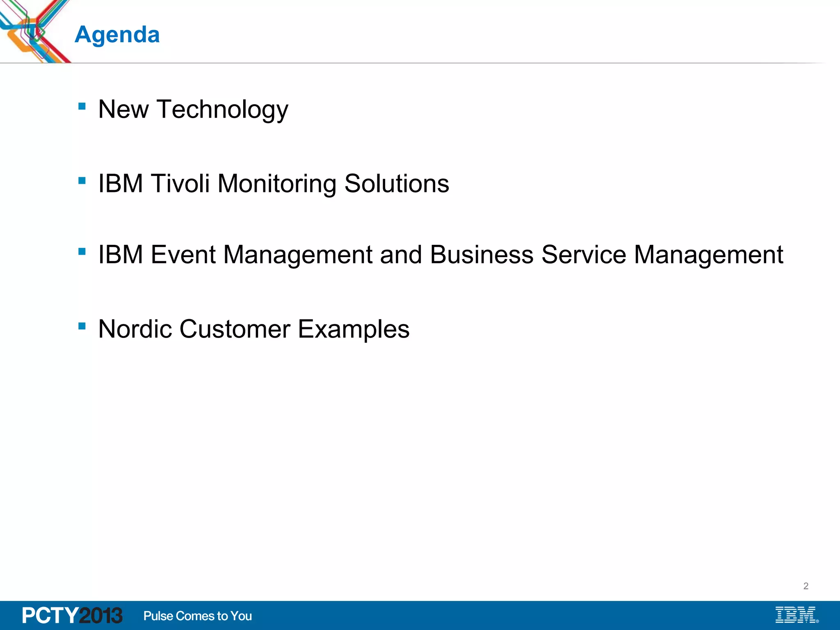The width and height of the screenshot is (840, 630).
Task: Click the Pulse Comes to You tagline
Action: (197, 616)
